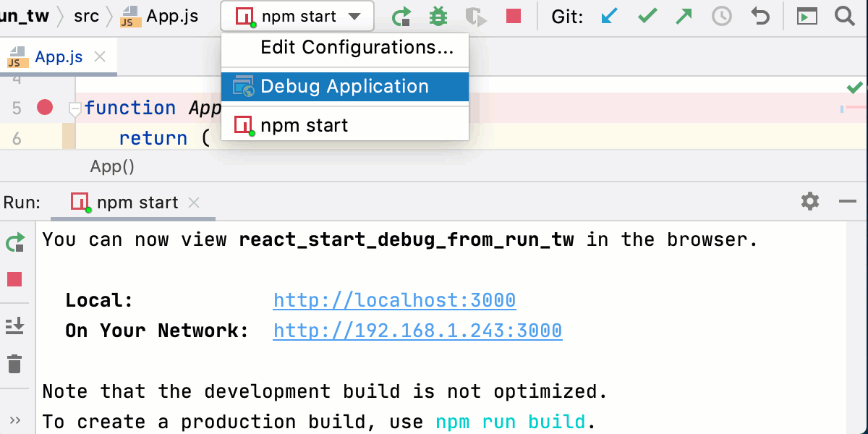The height and width of the screenshot is (434, 868).
Task: Clear the console output with the trash icon
Action: click(15, 364)
